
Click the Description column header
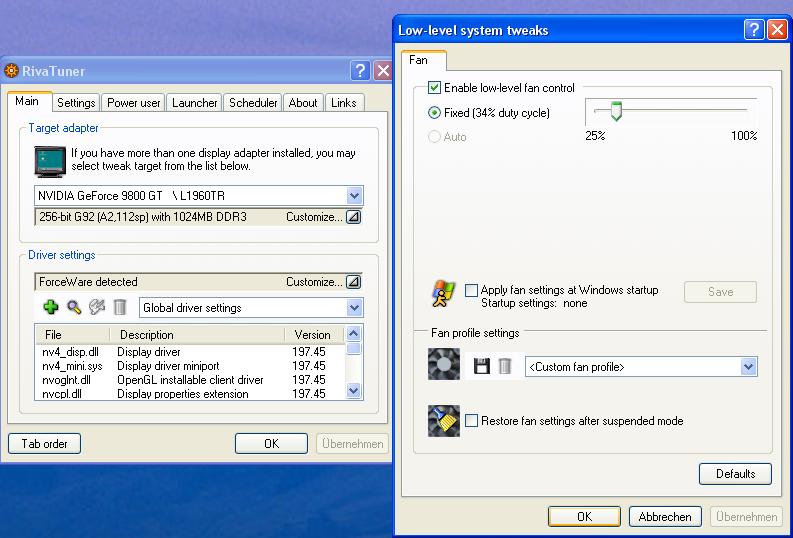[197, 335]
